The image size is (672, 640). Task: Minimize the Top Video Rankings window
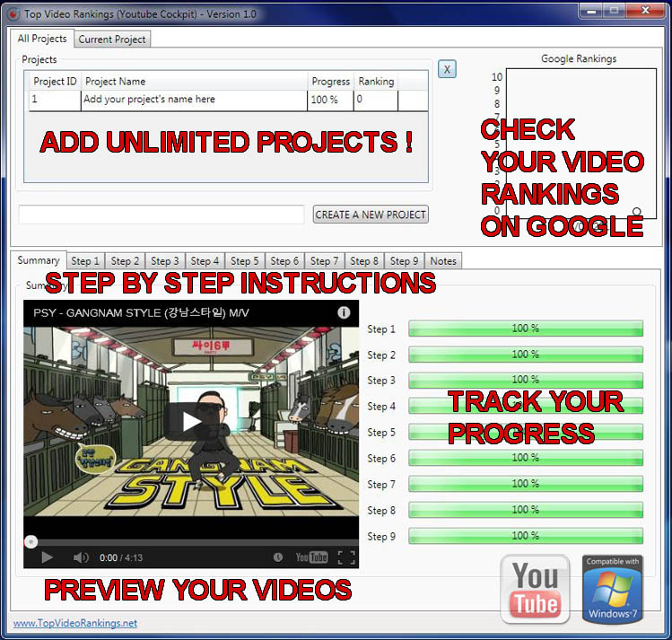coord(591,11)
